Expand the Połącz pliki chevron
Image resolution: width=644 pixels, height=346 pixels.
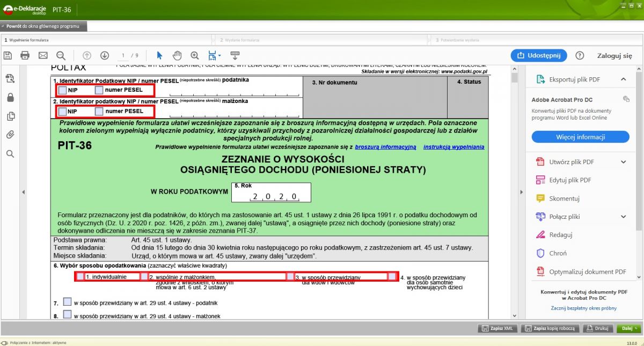coord(624,217)
